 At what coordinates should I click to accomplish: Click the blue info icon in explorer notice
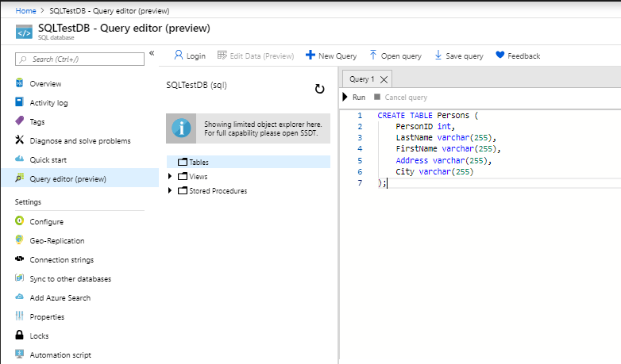pos(181,128)
